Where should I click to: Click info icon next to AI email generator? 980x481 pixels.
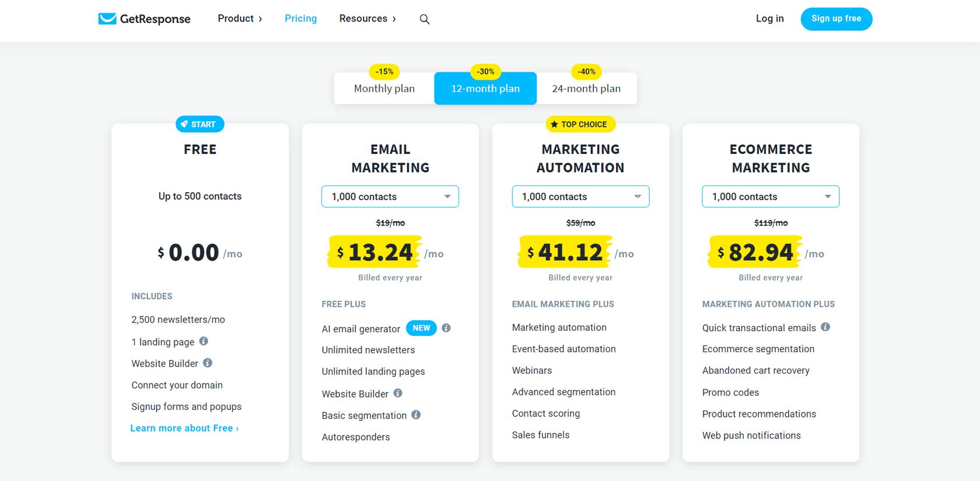pyautogui.click(x=446, y=328)
